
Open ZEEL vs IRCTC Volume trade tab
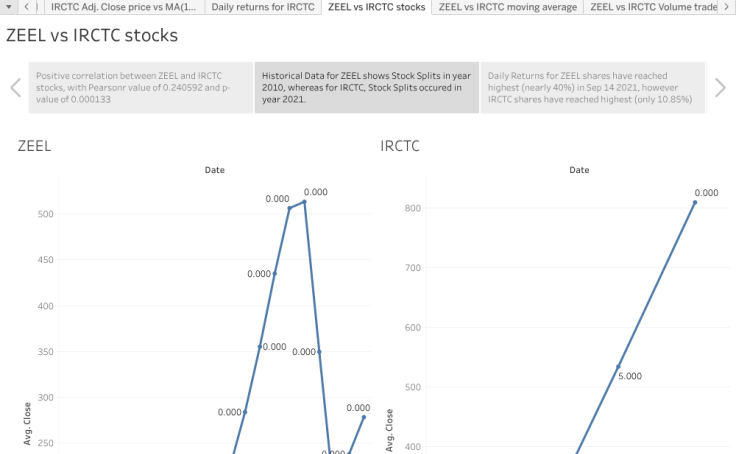pos(653,7)
